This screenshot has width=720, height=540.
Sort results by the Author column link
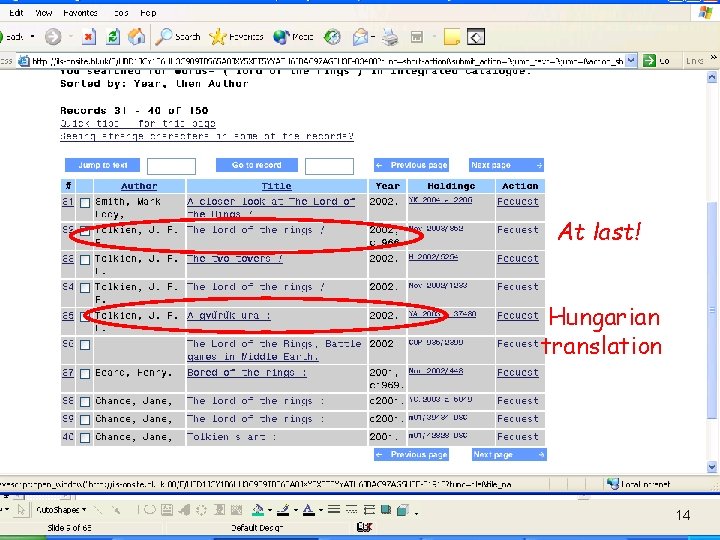click(139, 186)
